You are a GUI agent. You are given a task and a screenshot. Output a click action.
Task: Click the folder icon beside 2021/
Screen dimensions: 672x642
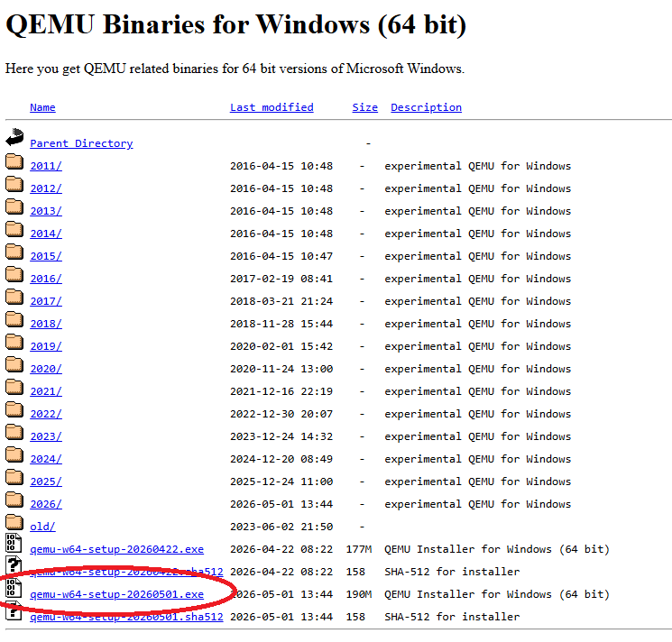[x=14, y=387]
